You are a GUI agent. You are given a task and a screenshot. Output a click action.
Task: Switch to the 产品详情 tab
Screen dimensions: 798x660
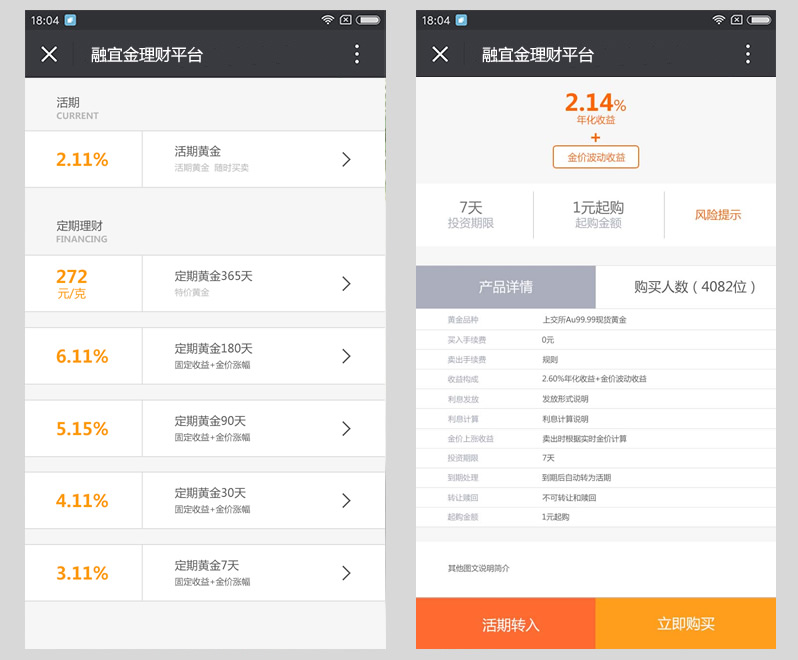[x=505, y=287]
